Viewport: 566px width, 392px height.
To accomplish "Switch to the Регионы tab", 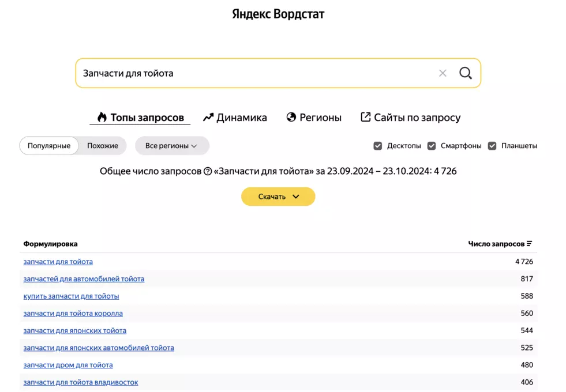I will (x=314, y=117).
